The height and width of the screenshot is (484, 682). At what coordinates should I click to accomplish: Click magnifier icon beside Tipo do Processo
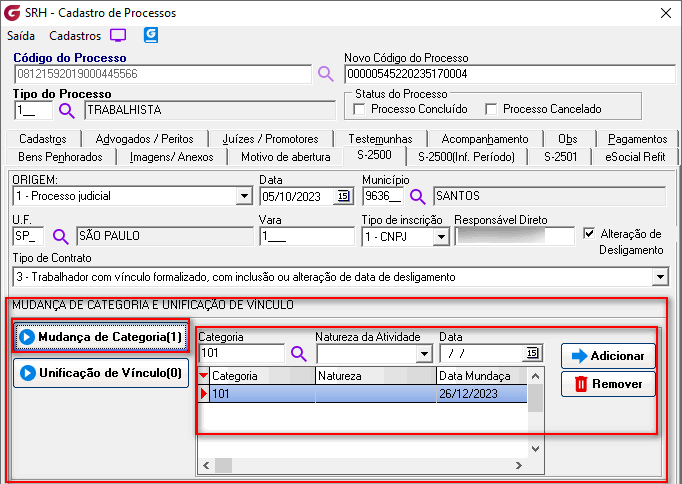[x=67, y=110]
